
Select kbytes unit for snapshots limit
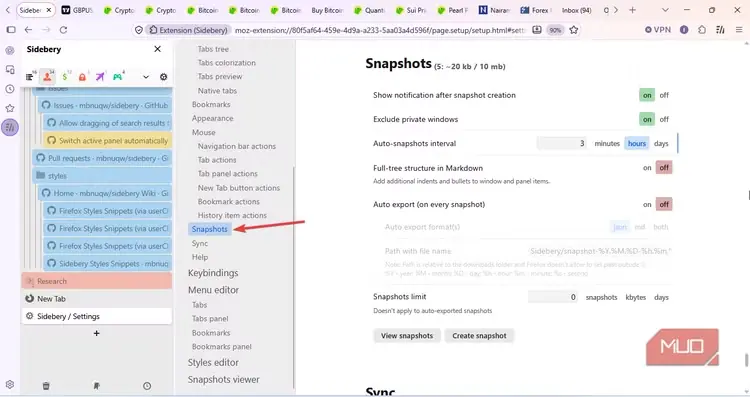point(636,297)
